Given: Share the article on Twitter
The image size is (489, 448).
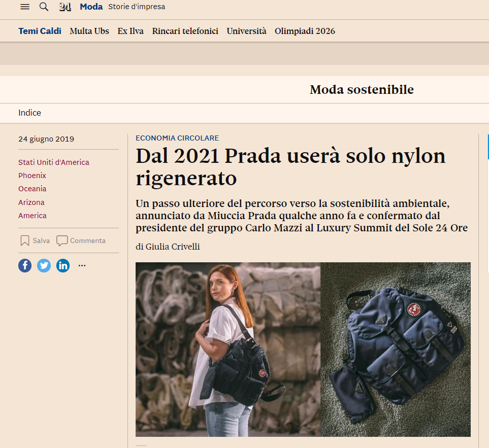Looking at the screenshot, I should click(x=44, y=265).
